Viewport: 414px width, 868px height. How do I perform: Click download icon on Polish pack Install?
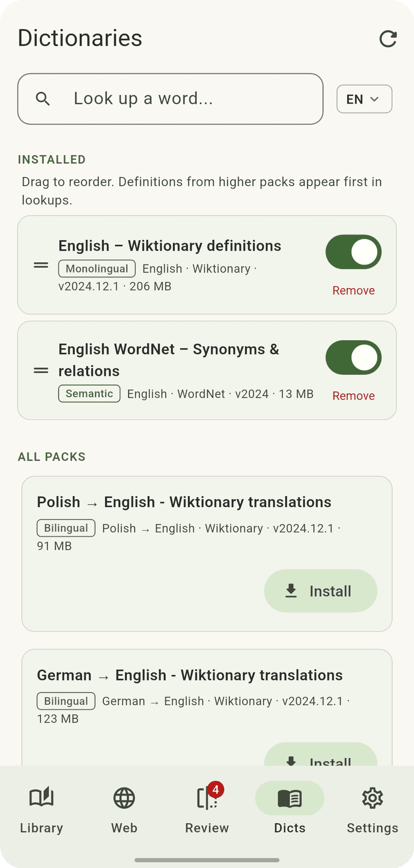coord(292,591)
